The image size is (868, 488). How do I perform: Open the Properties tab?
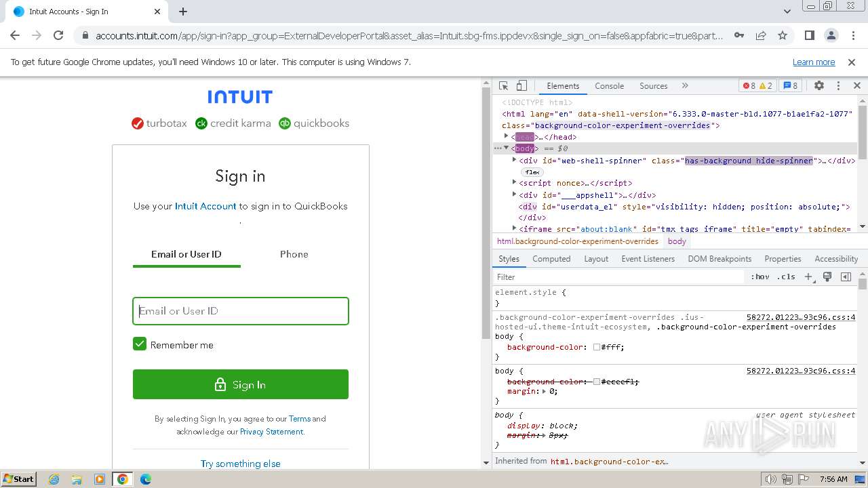click(783, 259)
